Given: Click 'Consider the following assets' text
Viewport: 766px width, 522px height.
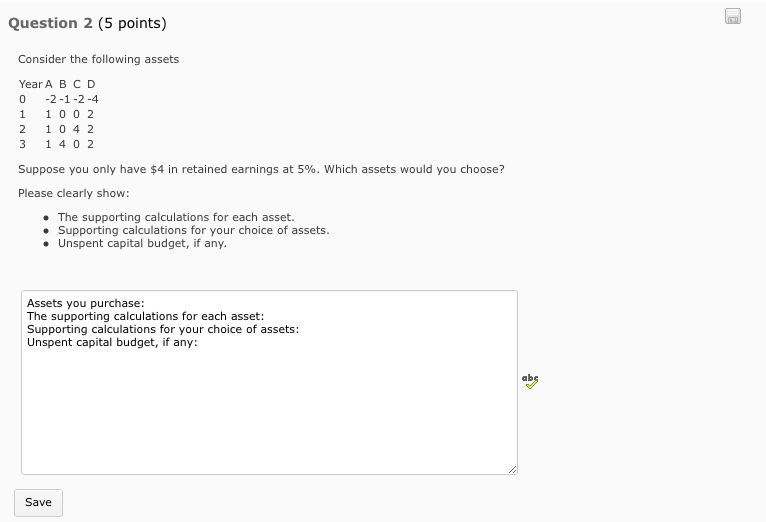Looking at the screenshot, I should (99, 59).
